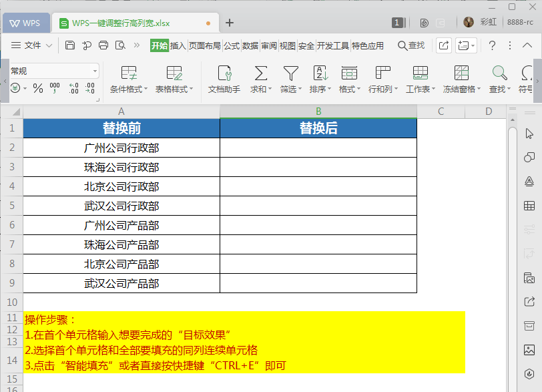Apply percent style format
Image resolution: width=542 pixels, height=392 pixels.
[38, 88]
